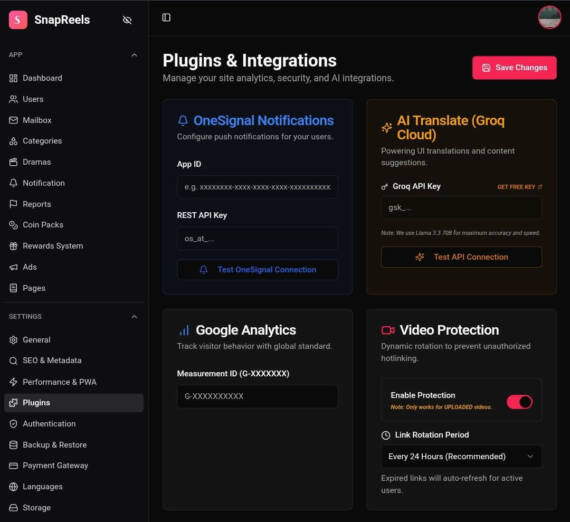Open the user avatar menu
This screenshot has height=522, width=570.
point(549,17)
